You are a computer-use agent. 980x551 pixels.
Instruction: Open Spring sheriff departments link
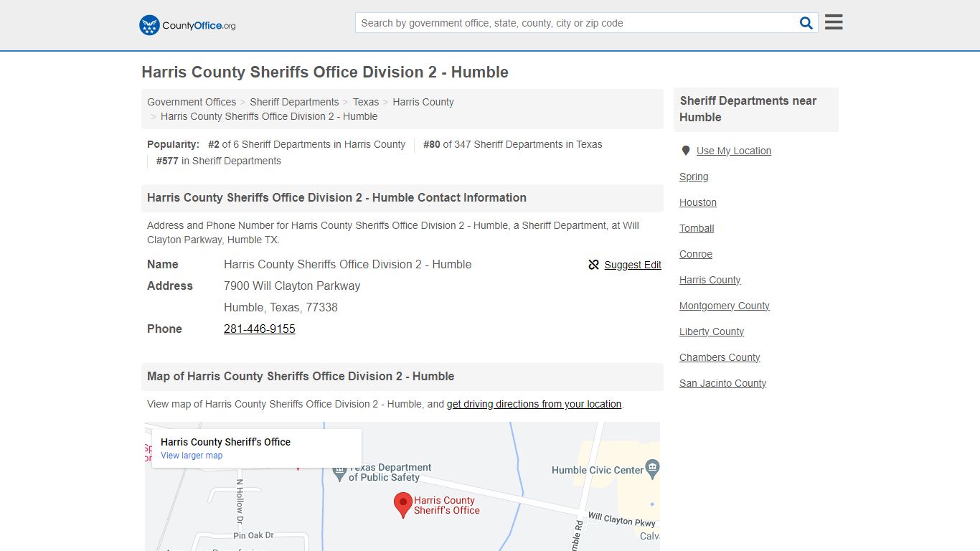pyautogui.click(x=694, y=176)
